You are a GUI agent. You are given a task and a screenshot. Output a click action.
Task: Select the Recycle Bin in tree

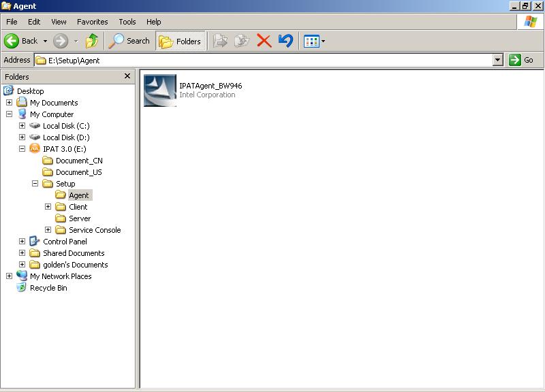(x=48, y=288)
